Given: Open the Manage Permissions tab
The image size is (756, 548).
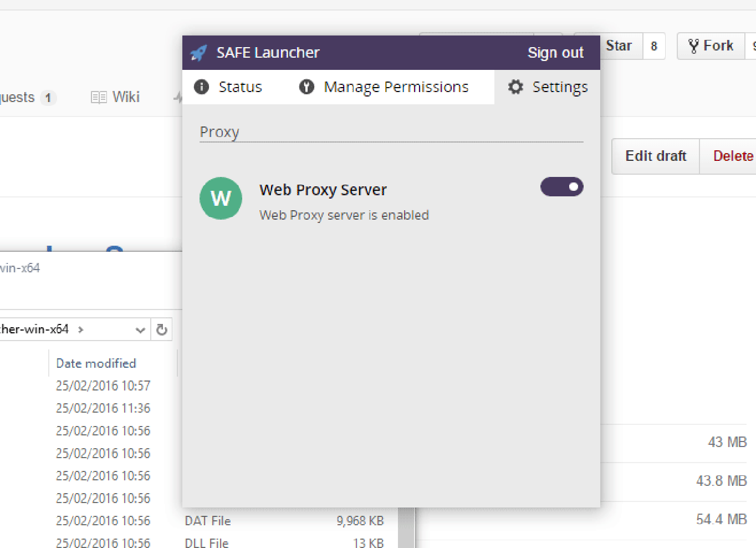Looking at the screenshot, I should (x=384, y=87).
